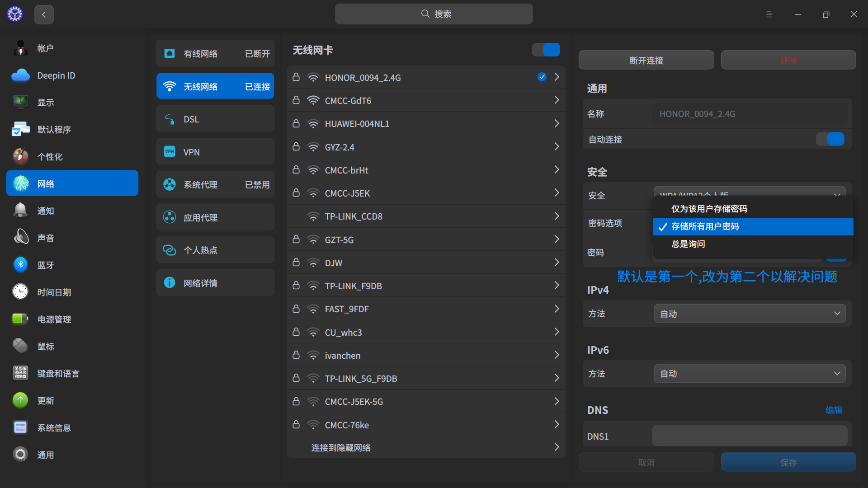
Task: Open Deepin ID cloud icon
Action: pyautogui.click(x=20, y=75)
